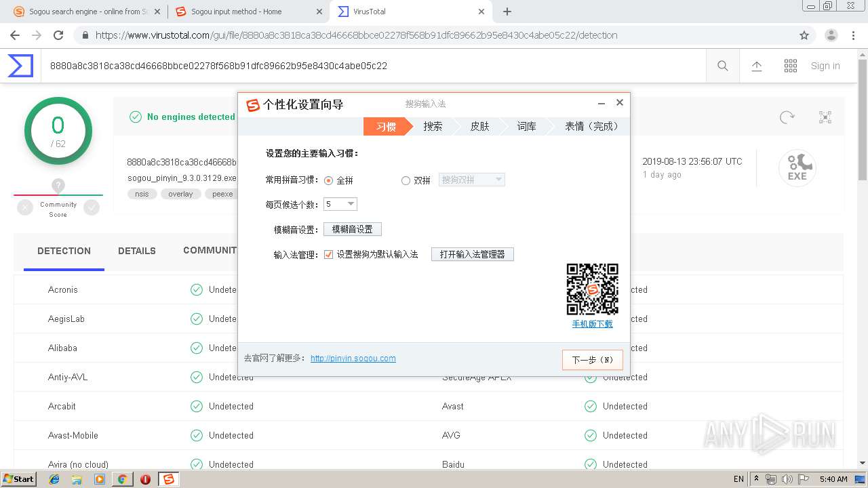
Task: Open Chrome three-dot menu
Action: tap(854, 35)
